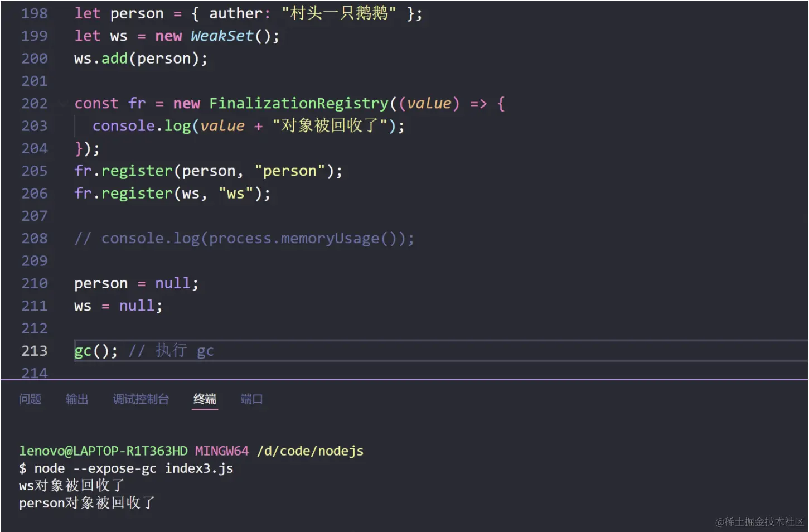Open the 调试控制台 tab
809x532 pixels.
click(141, 399)
